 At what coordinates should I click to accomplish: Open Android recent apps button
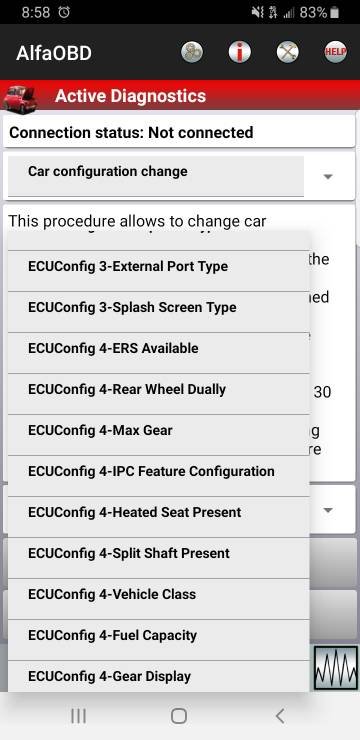click(78, 716)
